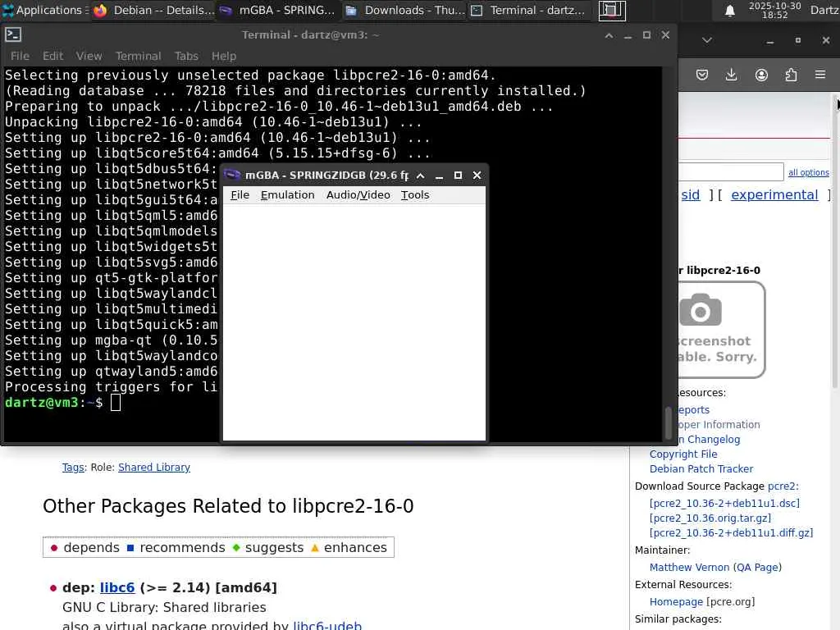Download pcre2_10.36.orig.tar.gz file link

710,518
